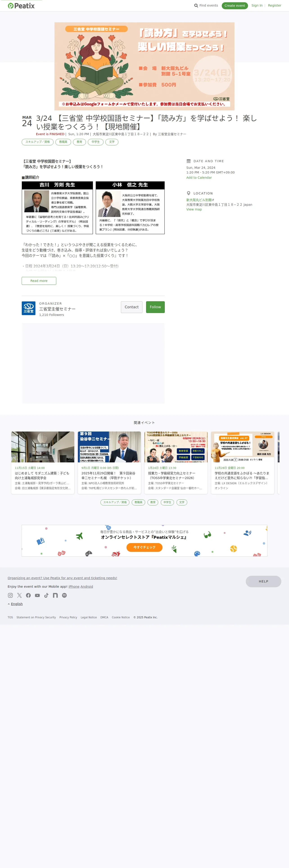Select the スキルアップ／資格 tag under event title
The height and width of the screenshot is (868, 289).
[38, 142]
